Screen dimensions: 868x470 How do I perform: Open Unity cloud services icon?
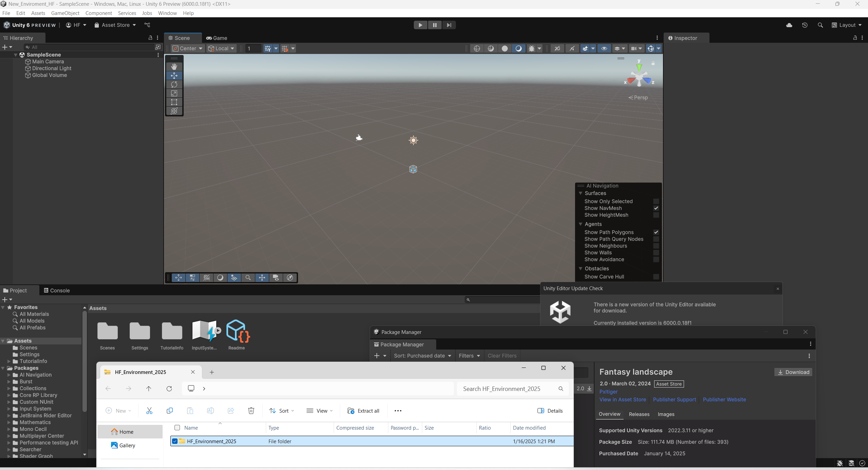[789, 25]
